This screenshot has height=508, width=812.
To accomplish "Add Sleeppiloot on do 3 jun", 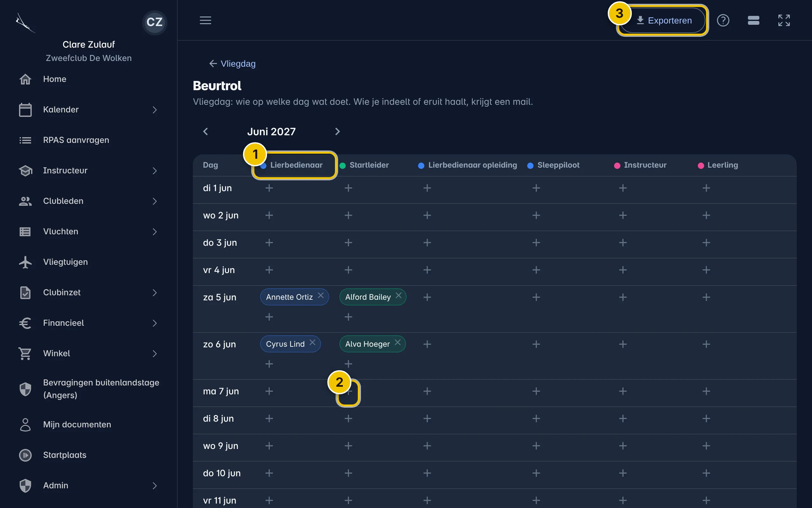I will 536,243.
